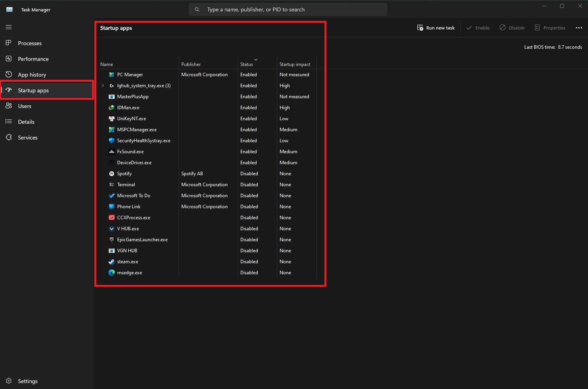Screen dimensions: 588x389
Task: Click the Last BIOS time text
Action: [553, 47]
